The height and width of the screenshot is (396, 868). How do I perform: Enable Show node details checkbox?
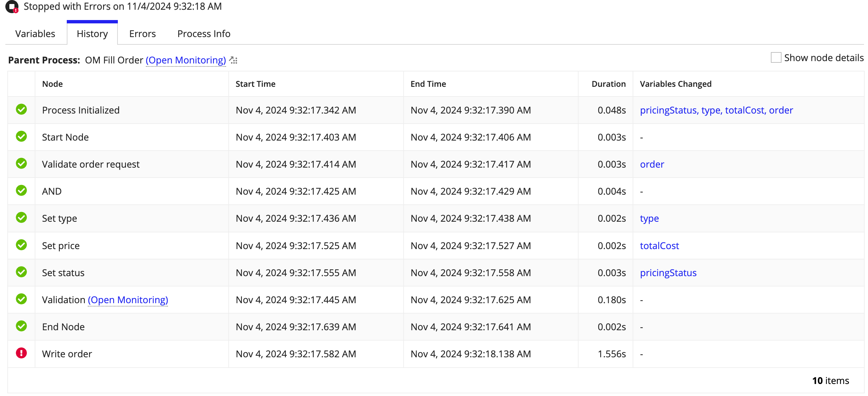click(x=776, y=58)
